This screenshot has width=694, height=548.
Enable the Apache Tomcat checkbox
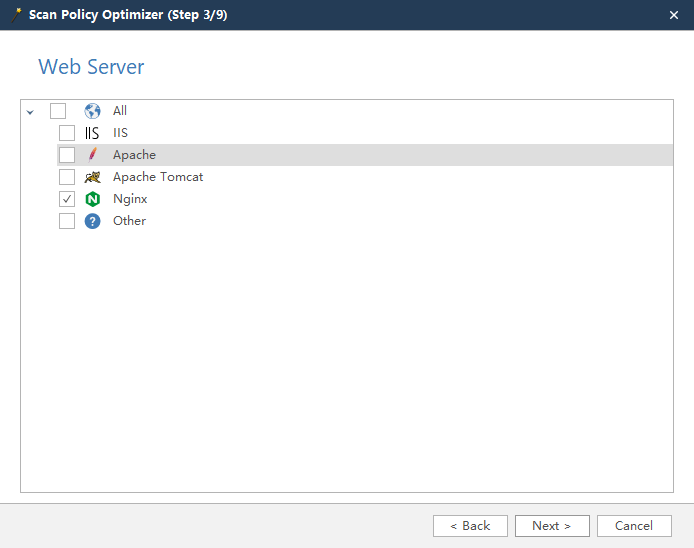click(67, 177)
